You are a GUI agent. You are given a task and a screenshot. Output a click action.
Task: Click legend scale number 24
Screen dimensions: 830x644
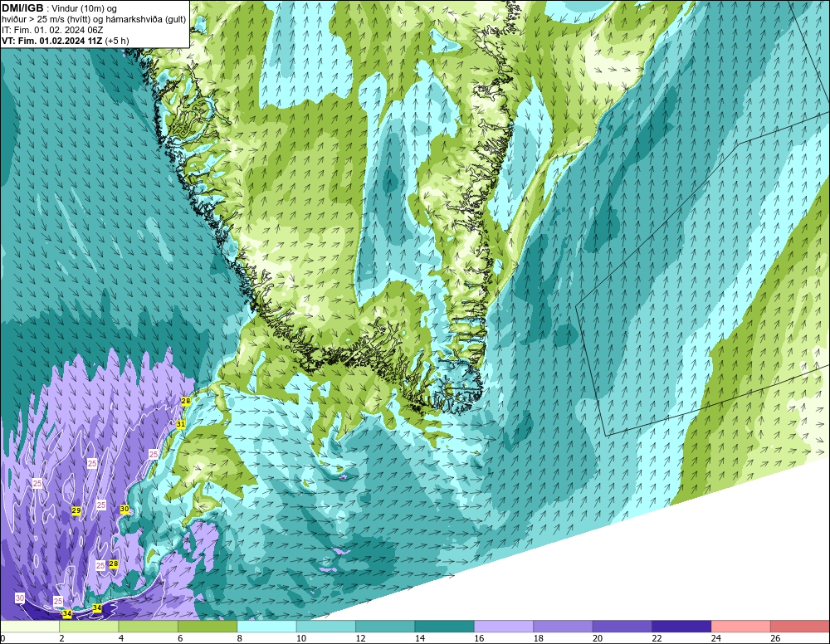[x=716, y=638]
